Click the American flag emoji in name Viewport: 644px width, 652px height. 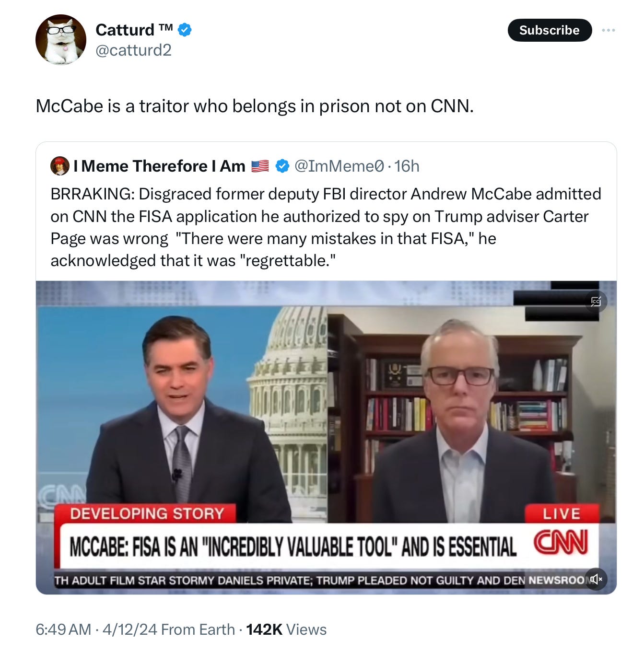[x=260, y=166]
